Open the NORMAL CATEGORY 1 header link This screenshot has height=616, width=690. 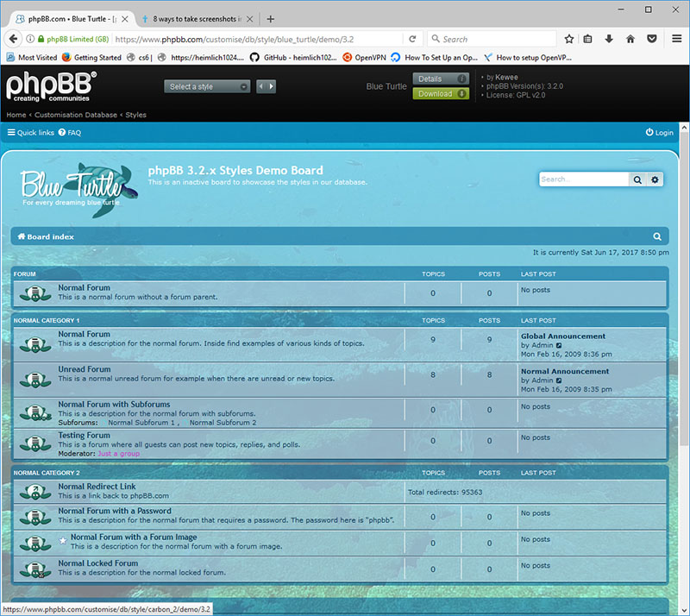point(47,321)
